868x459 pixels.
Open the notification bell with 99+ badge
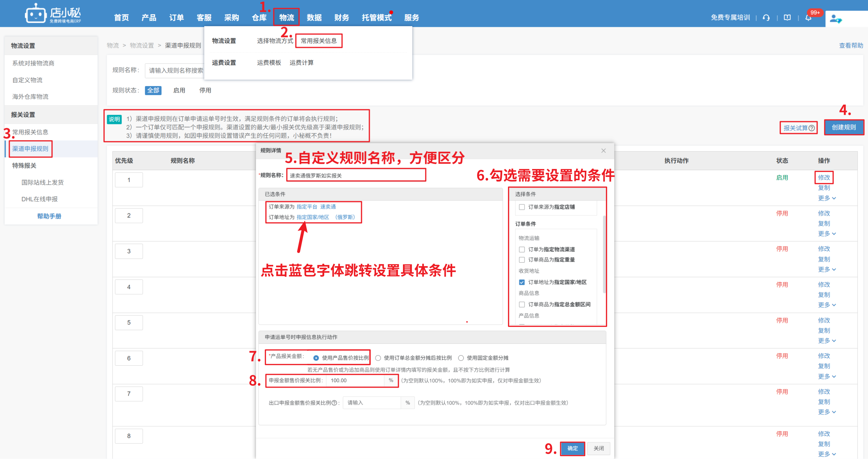point(808,18)
